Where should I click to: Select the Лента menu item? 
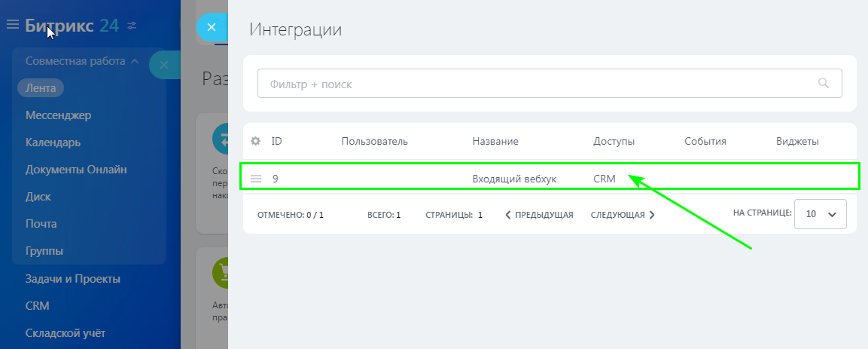[41, 87]
